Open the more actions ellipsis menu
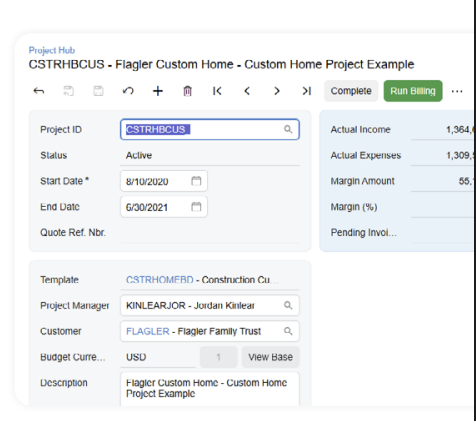This screenshot has width=476, height=421. (457, 91)
